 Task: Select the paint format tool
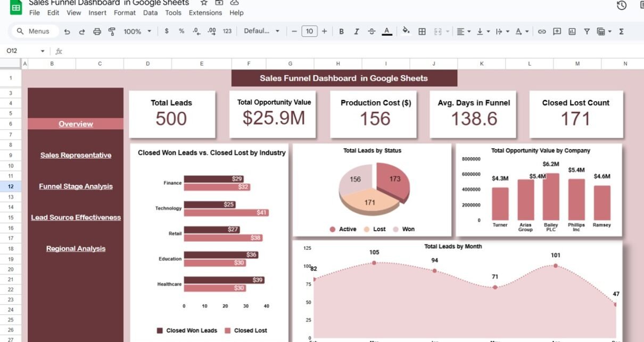[112, 31]
